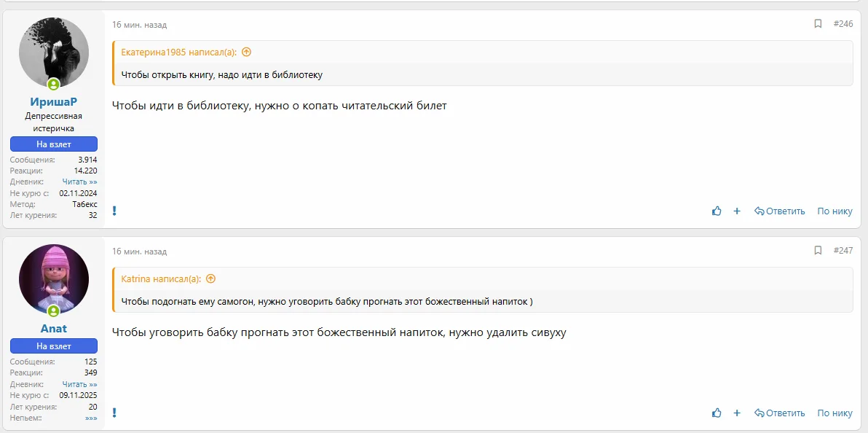Report Anat's post via exclamation icon
Screen dimensions: 868x433
tap(114, 413)
